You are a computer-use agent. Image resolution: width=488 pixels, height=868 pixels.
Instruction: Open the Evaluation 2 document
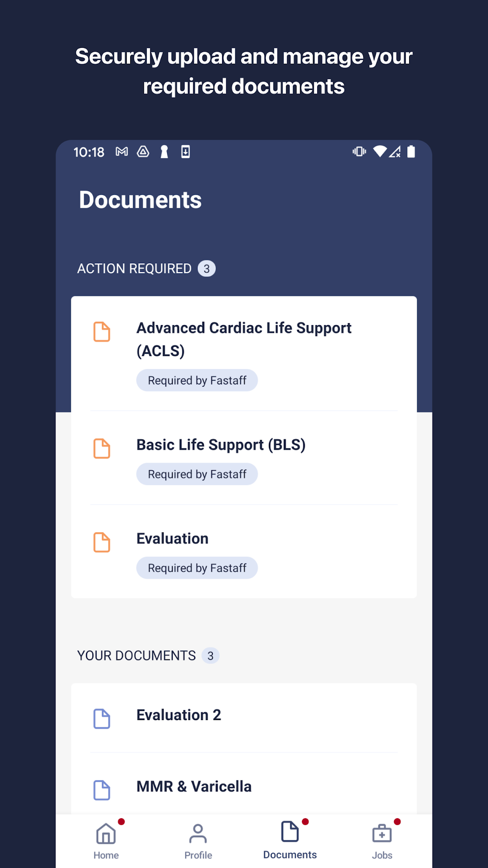(x=179, y=715)
